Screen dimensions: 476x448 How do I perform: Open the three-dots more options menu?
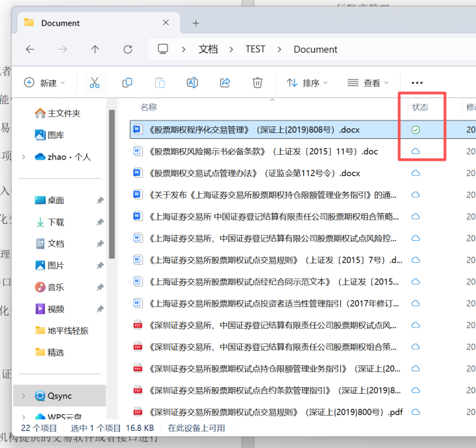(x=417, y=83)
